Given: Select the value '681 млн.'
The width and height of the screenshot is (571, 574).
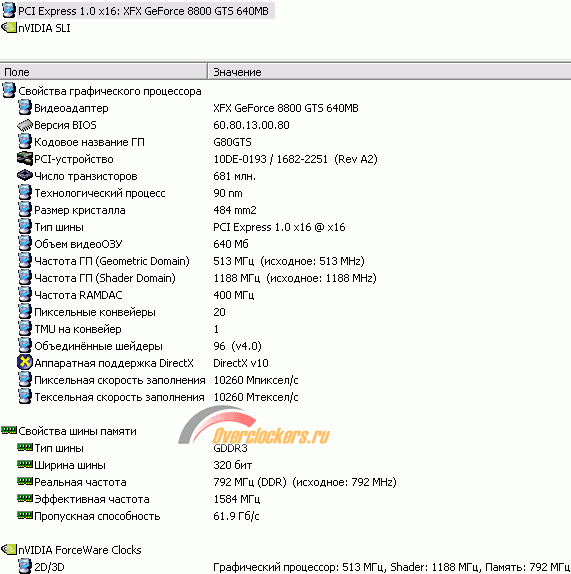Looking at the screenshot, I should tap(234, 176).
